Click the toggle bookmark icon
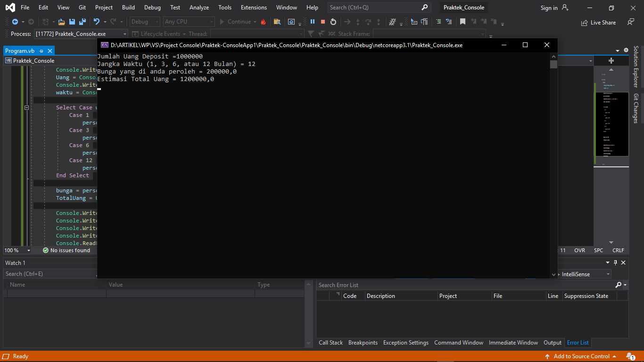 pyautogui.click(x=462, y=22)
